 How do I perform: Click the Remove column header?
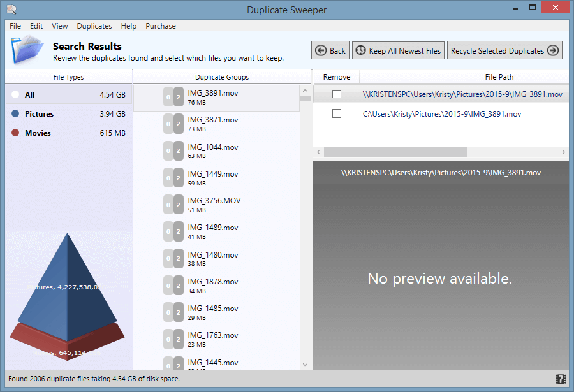[336, 77]
